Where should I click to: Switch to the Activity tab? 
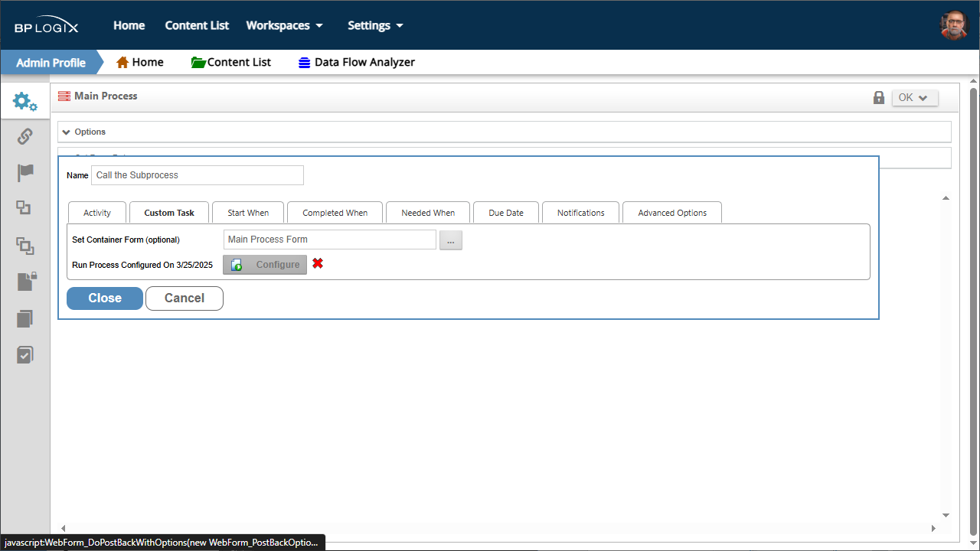click(97, 213)
